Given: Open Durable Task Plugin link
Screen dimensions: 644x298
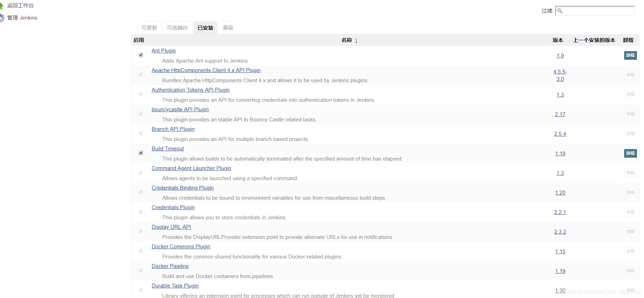Looking at the screenshot, I should click(175, 286).
